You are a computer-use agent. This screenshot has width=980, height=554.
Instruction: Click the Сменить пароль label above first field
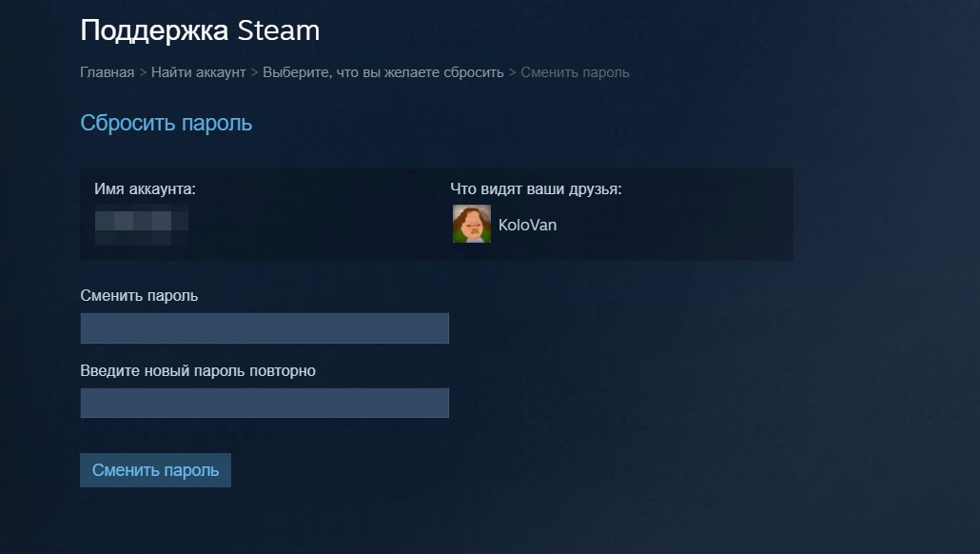[139, 296]
